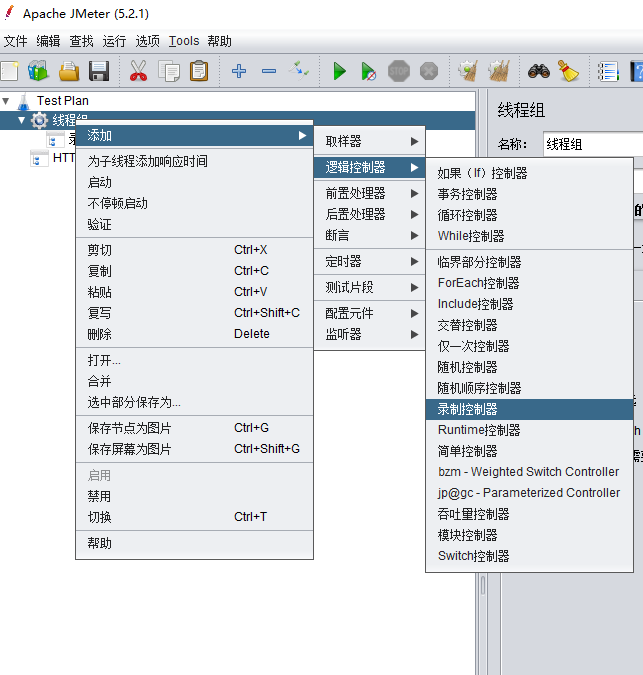643x675 pixels.
Task: Click the Expand all plus icon
Action: [x=239, y=71]
